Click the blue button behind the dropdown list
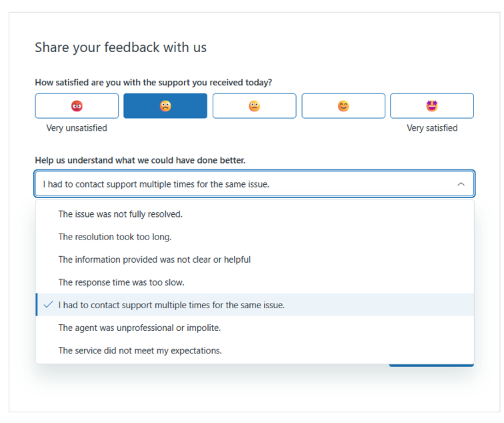504x423 pixels. [431, 365]
